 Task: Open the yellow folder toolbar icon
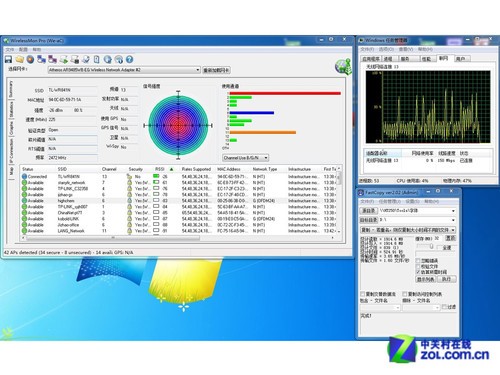tap(20, 60)
